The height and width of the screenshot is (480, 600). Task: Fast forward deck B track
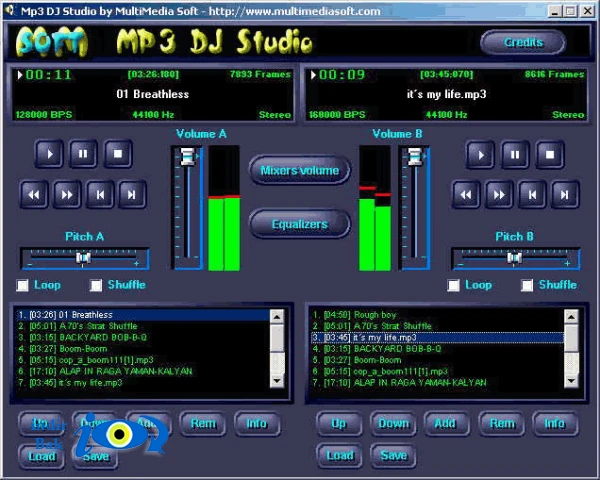(499, 195)
